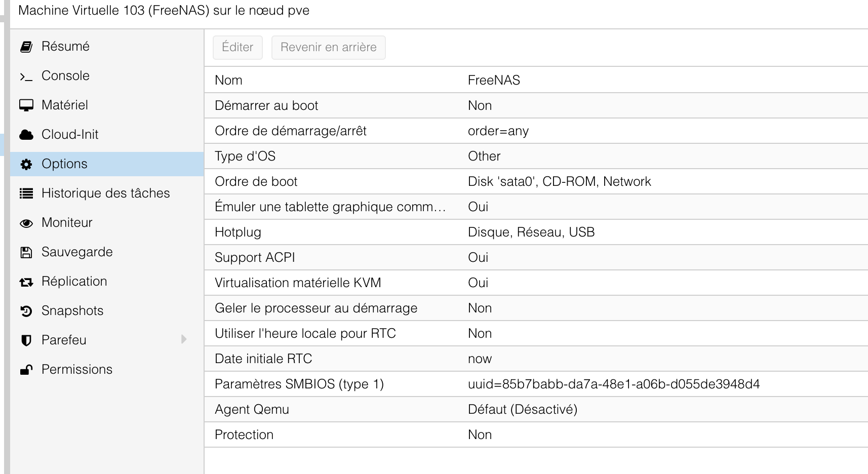Open Console via its terminal icon
This screenshot has width=868, height=474.
click(26, 76)
